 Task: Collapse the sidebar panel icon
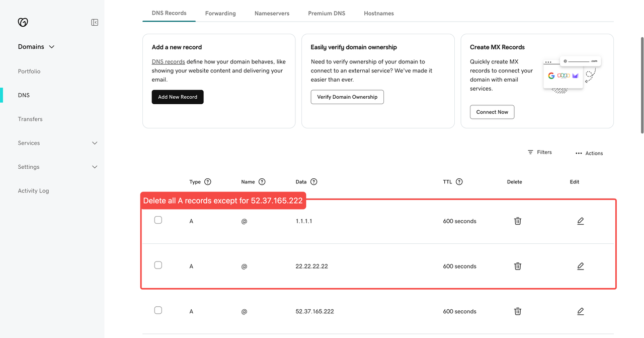tap(95, 22)
